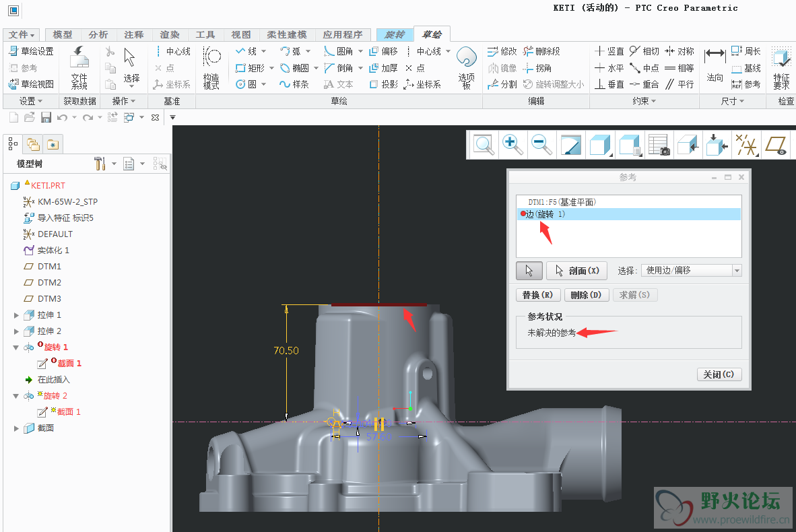Open the 文件 file menu
This screenshot has width=796, height=532.
[x=22, y=34]
